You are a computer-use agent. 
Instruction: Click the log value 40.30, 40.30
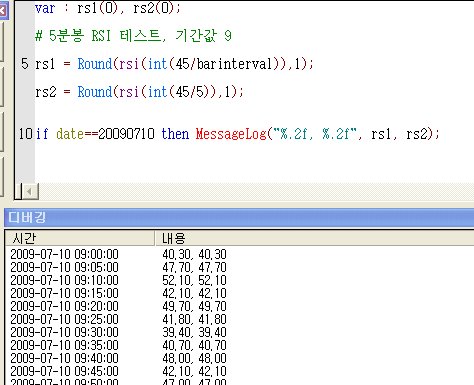pyautogui.click(x=194, y=254)
